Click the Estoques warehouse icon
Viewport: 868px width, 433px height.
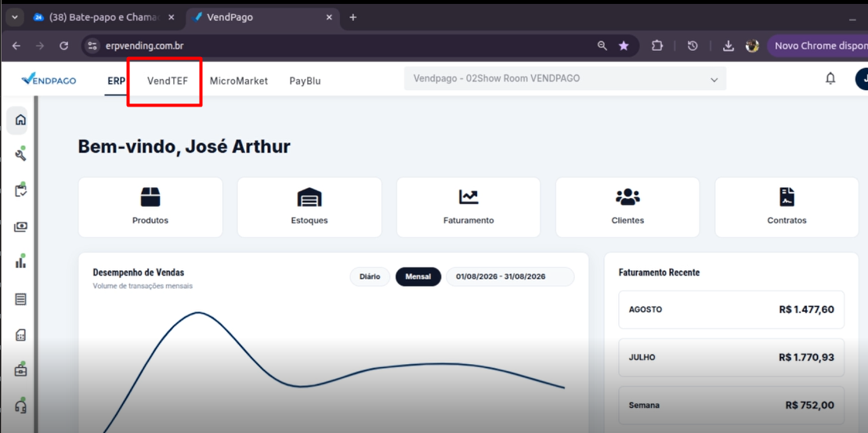click(309, 197)
